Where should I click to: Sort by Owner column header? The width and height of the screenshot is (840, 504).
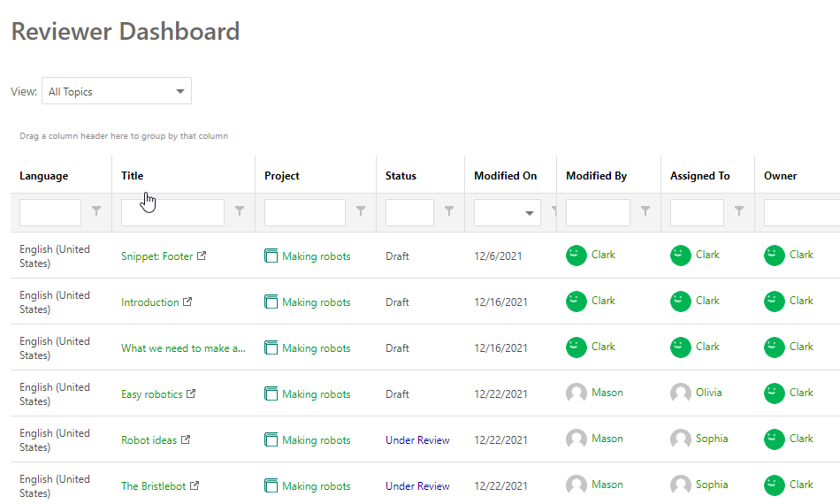pyautogui.click(x=780, y=176)
